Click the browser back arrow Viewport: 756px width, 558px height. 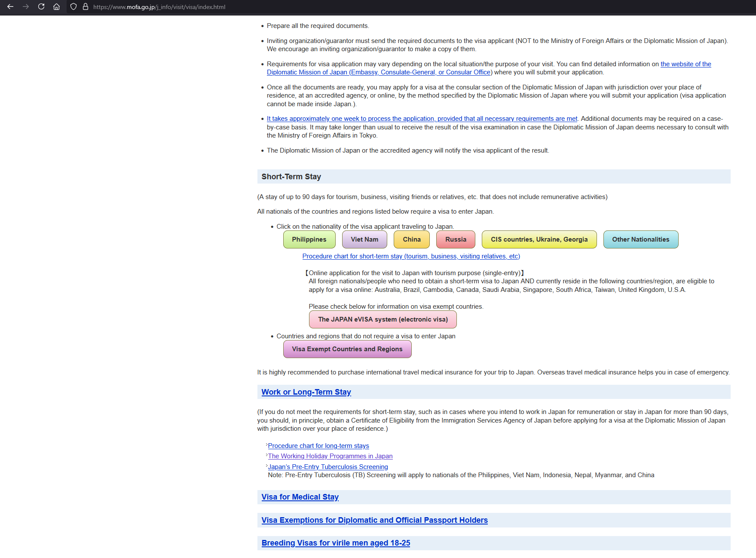tap(10, 7)
